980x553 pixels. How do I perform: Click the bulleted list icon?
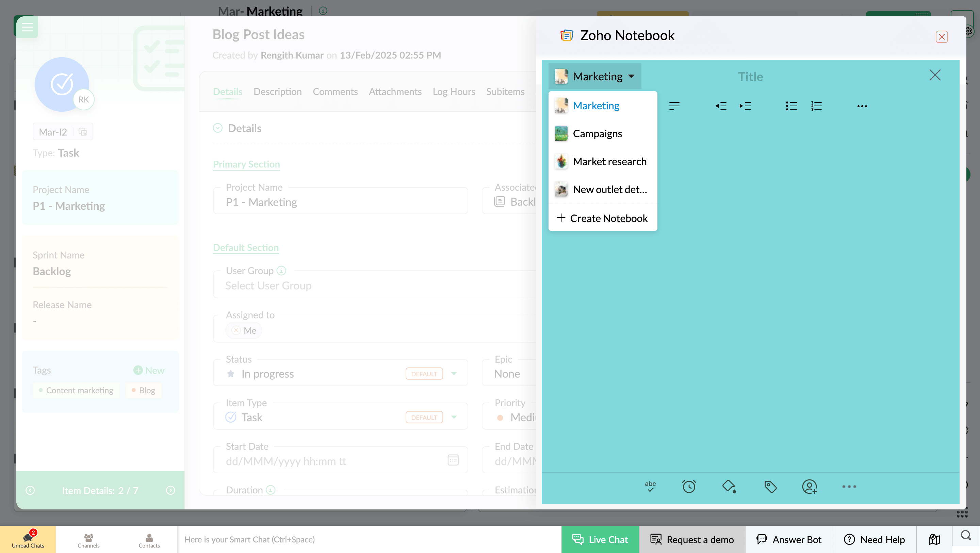click(791, 106)
